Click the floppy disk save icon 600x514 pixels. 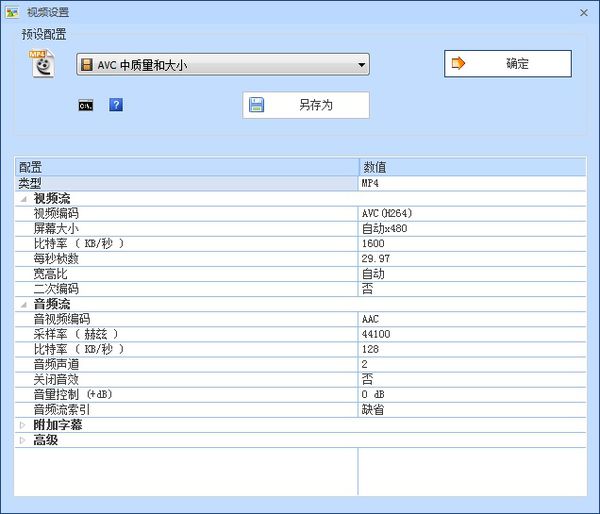[256, 105]
